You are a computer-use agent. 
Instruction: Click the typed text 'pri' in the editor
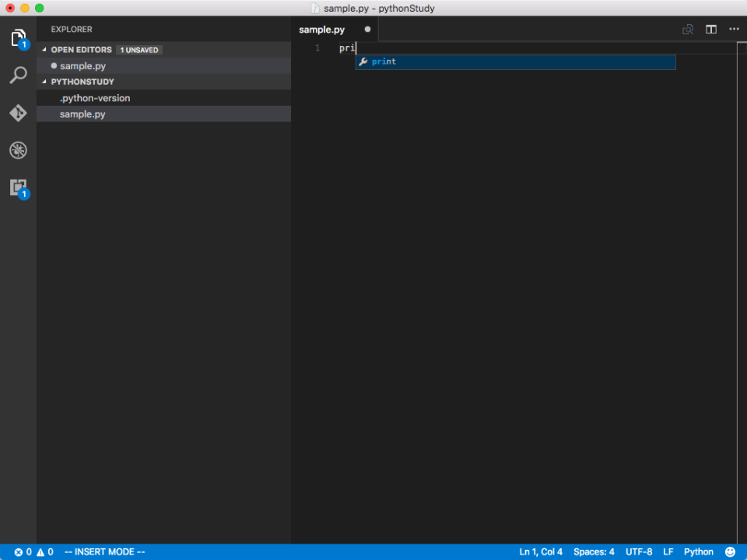pos(347,48)
